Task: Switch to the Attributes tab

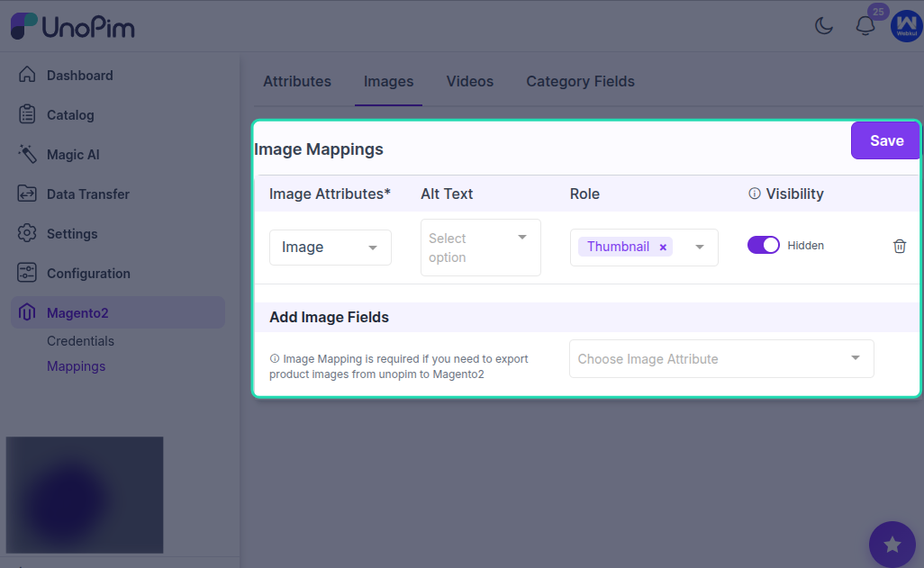Action: coord(297,81)
